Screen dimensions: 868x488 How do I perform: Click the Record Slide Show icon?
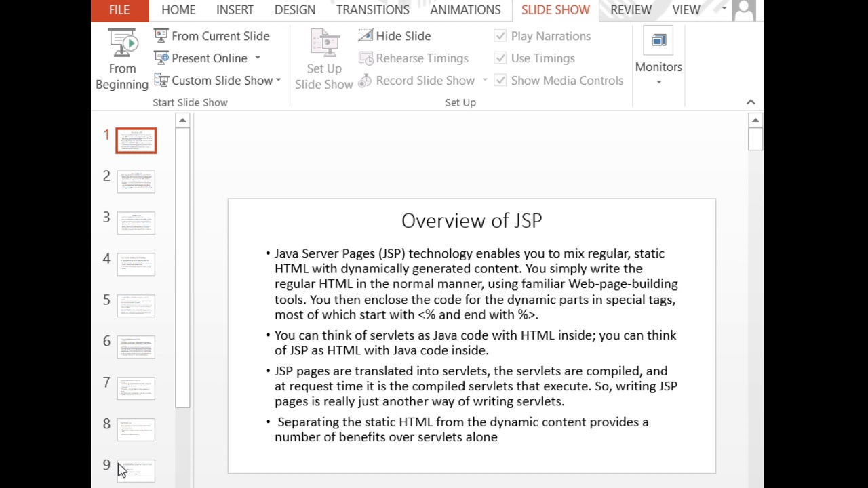(x=366, y=81)
